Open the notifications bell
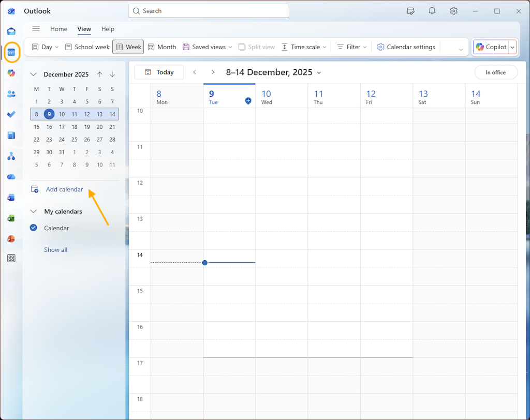The height and width of the screenshot is (420, 530). [x=432, y=11]
